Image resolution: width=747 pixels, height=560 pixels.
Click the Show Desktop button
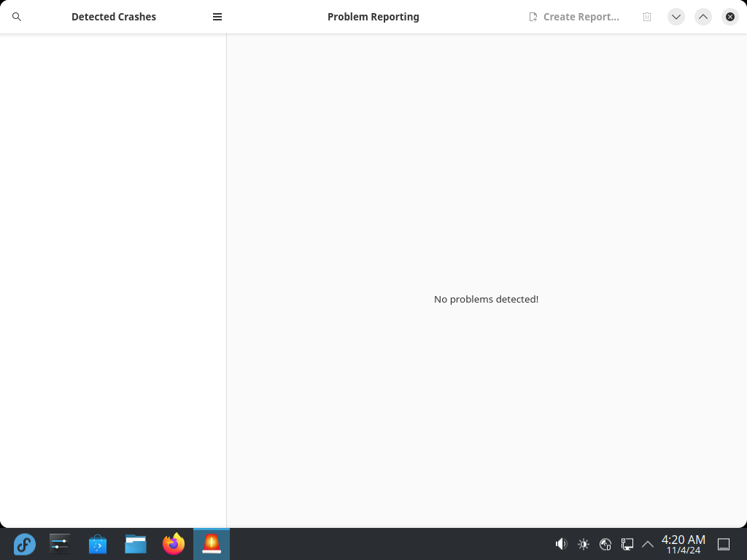pyautogui.click(x=724, y=544)
